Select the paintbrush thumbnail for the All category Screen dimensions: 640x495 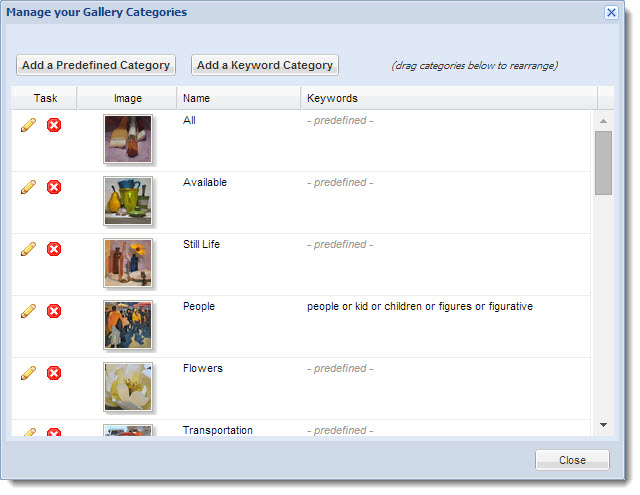(x=128, y=139)
